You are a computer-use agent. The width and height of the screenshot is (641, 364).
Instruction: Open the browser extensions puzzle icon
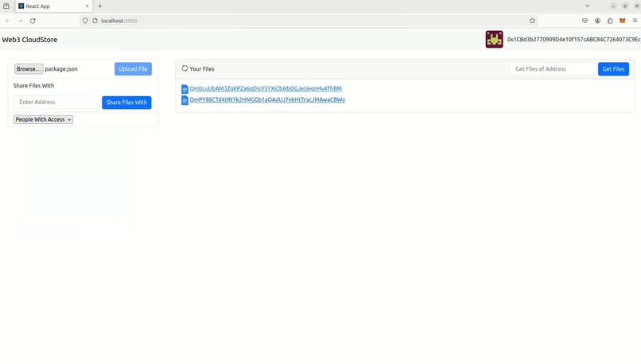click(610, 21)
